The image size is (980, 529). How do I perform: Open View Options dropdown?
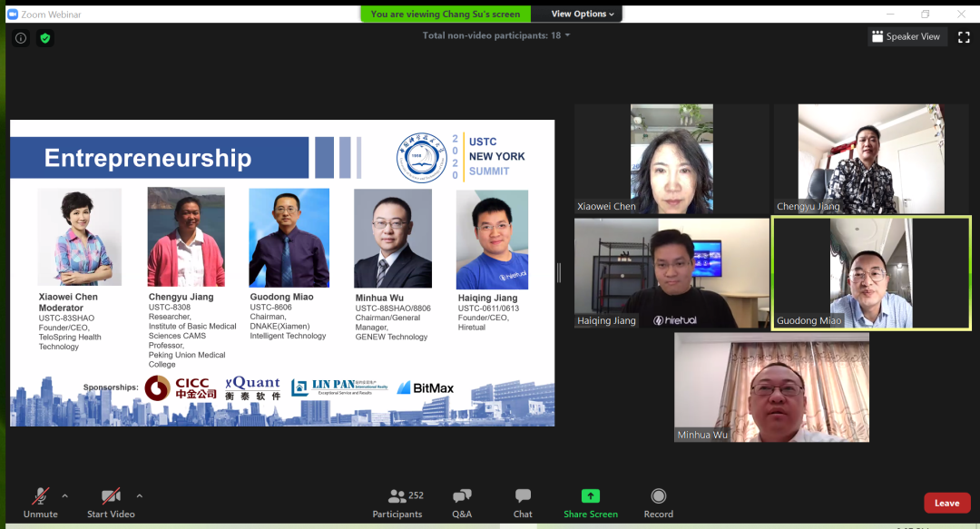[x=583, y=14]
